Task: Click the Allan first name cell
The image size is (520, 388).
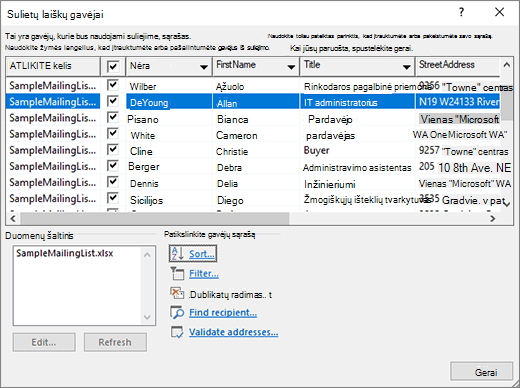Action: click(x=256, y=102)
